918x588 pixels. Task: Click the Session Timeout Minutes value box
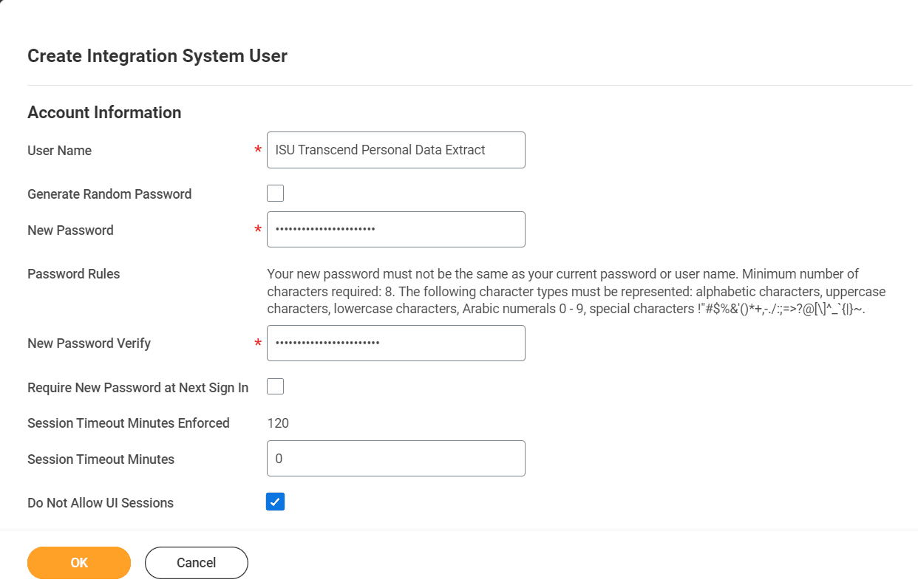(x=395, y=458)
